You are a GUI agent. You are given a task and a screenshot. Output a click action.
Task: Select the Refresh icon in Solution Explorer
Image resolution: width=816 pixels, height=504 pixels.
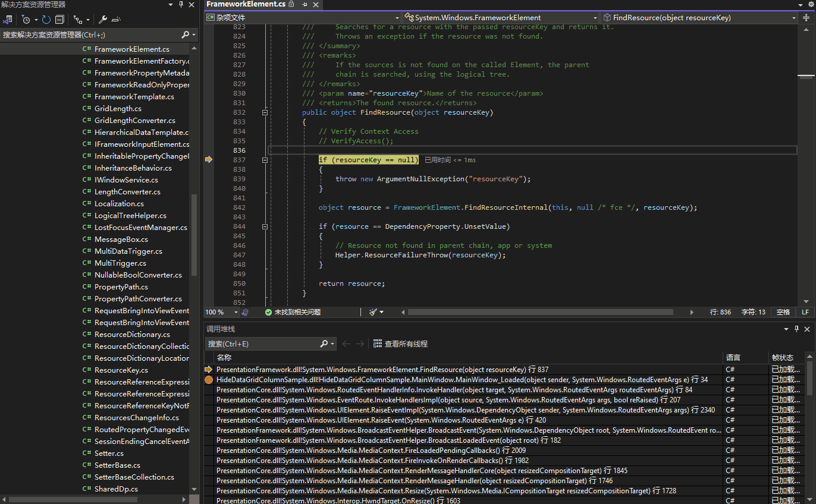click(x=46, y=18)
